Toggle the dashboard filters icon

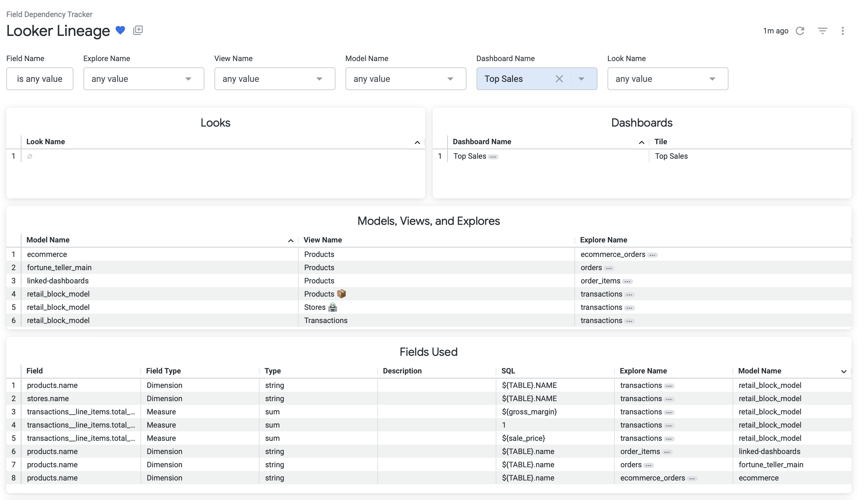822,31
